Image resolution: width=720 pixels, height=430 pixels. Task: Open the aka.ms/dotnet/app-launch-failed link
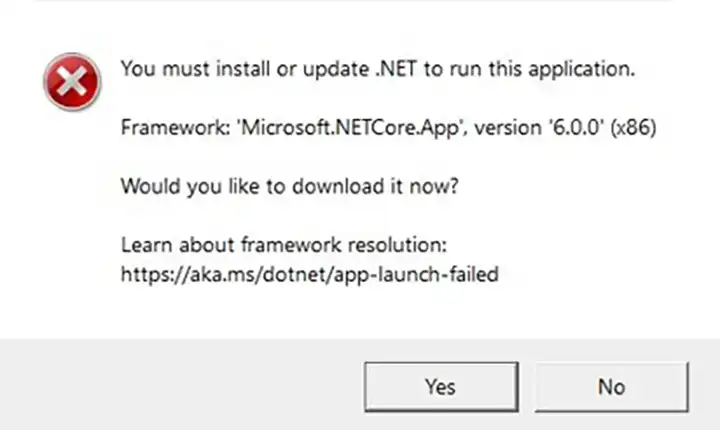pyautogui.click(x=309, y=273)
